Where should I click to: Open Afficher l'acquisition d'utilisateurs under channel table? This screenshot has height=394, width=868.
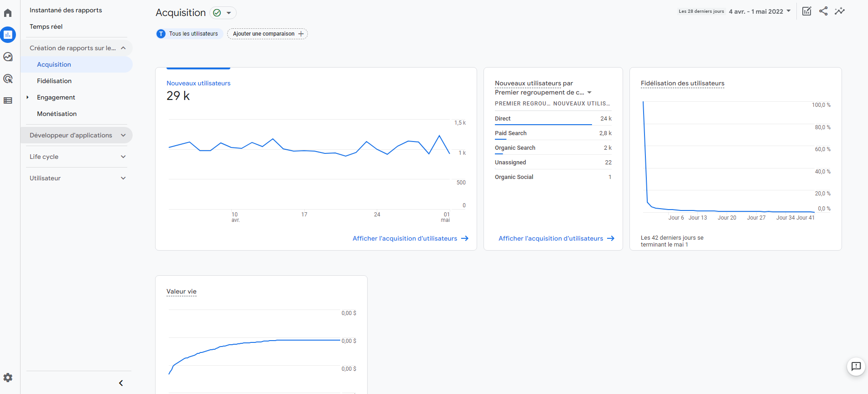pyautogui.click(x=556, y=238)
